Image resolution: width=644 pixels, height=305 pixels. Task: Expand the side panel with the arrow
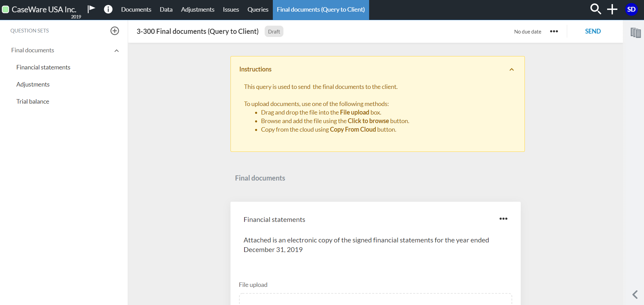(x=635, y=294)
